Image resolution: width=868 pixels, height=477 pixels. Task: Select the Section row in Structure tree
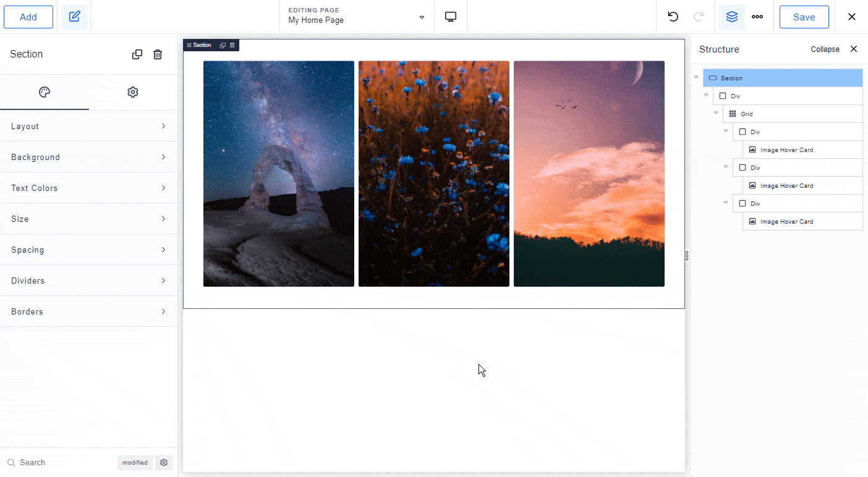(x=783, y=78)
